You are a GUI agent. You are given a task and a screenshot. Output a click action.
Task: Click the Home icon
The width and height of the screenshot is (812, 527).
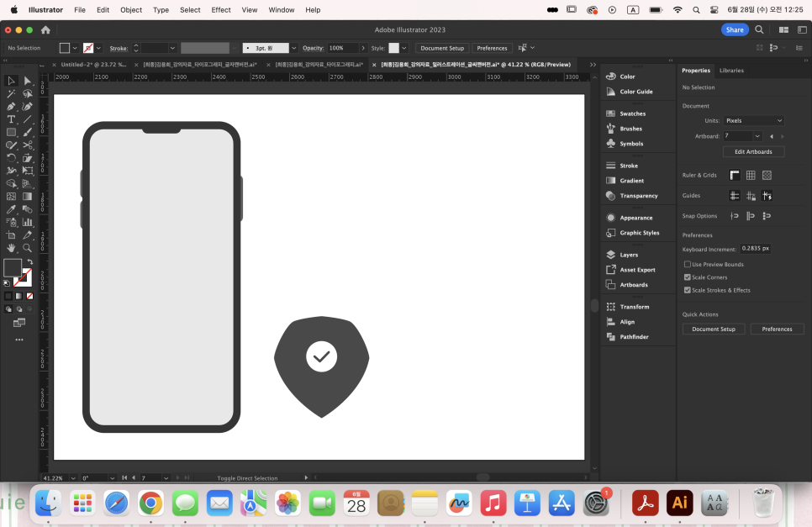click(x=45, y=30)
